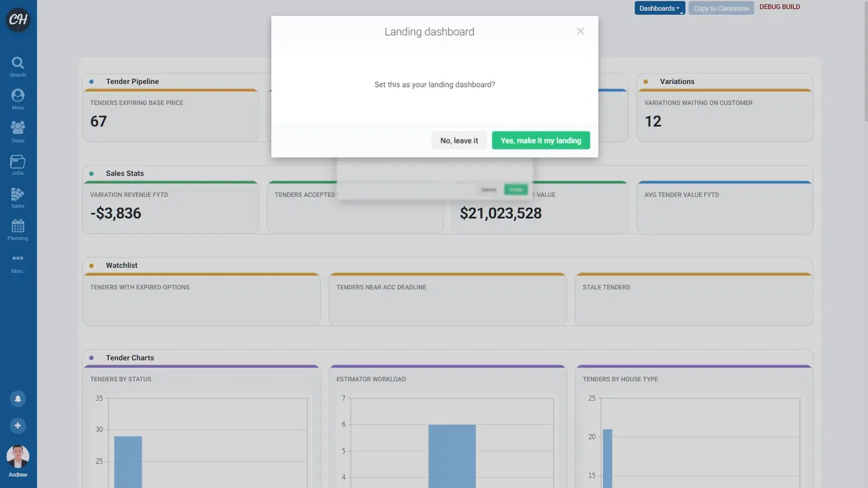868x488 pixels.
Task: Open the Dashboards dropdown
Action: pyautogui.click(x=660, y=8)
